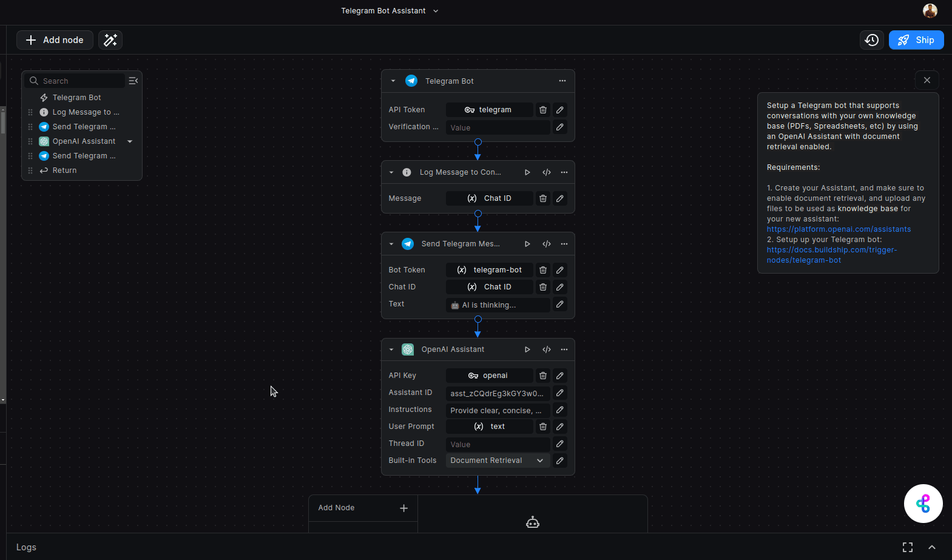The width and height of the screenshot is (952, 560).
Task: Select Log Message to Console list item
Action: (86, 112)
